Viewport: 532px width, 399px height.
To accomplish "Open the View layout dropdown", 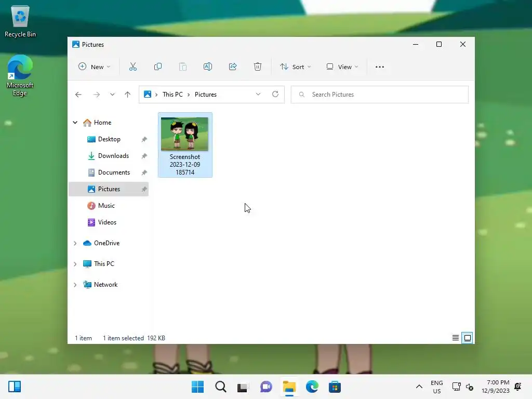I will [x=342, y=67].
